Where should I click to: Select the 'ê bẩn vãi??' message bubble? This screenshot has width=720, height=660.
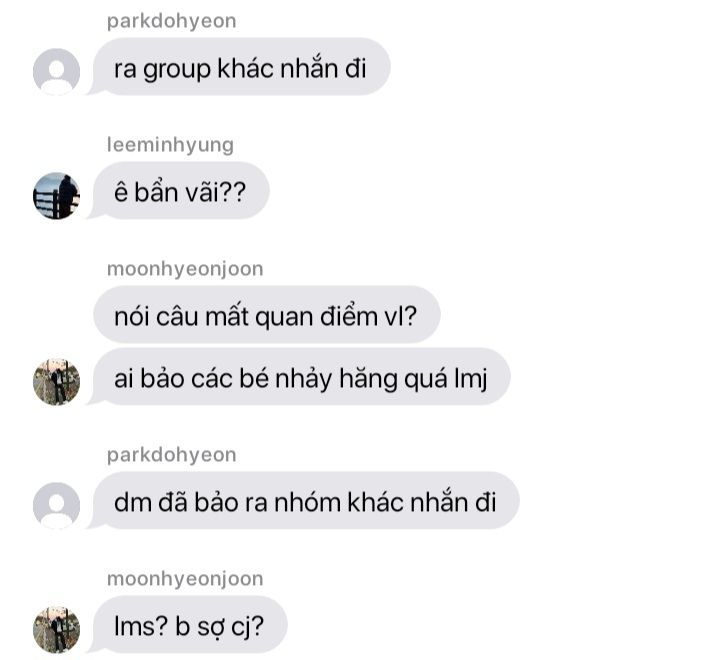coord(181,191)
